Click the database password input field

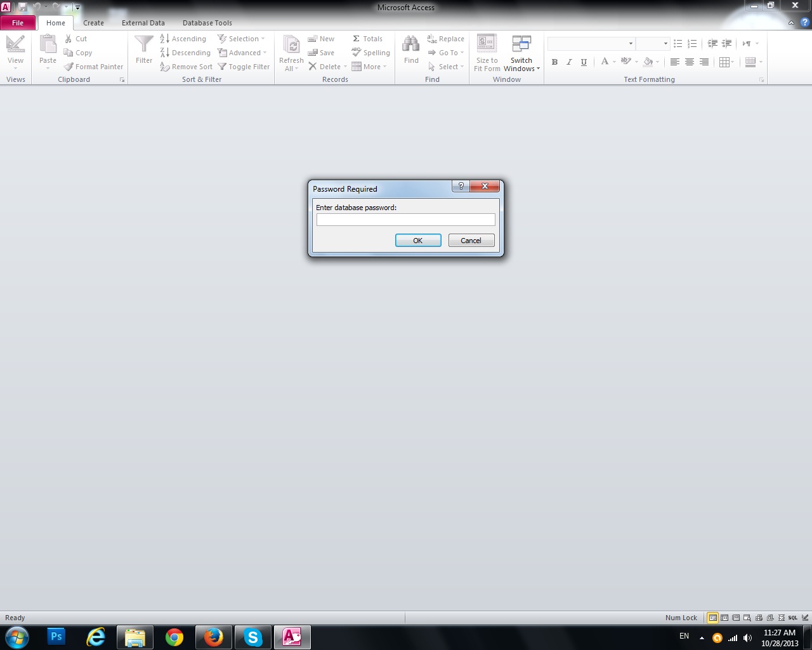(x=406, y=220)
